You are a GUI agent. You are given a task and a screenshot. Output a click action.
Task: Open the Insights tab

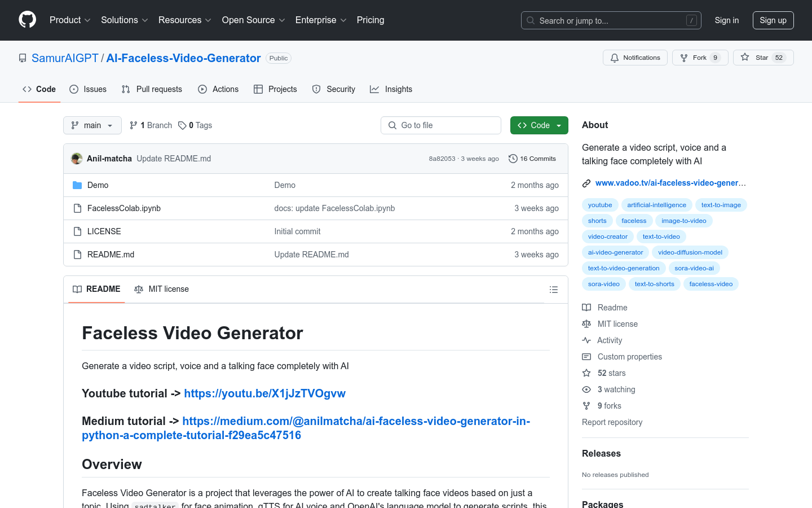(x=391, y=89)
